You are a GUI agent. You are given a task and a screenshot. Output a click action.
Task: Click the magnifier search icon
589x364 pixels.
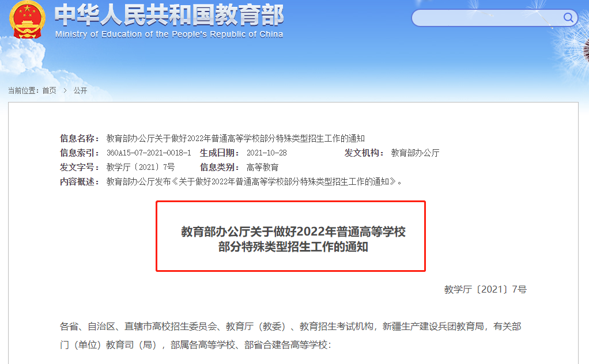[568, 18]
